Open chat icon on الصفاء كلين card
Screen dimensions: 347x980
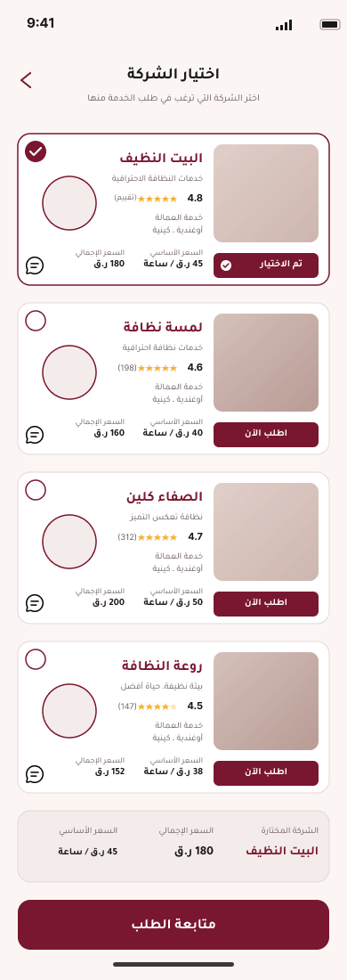(35, 604)
